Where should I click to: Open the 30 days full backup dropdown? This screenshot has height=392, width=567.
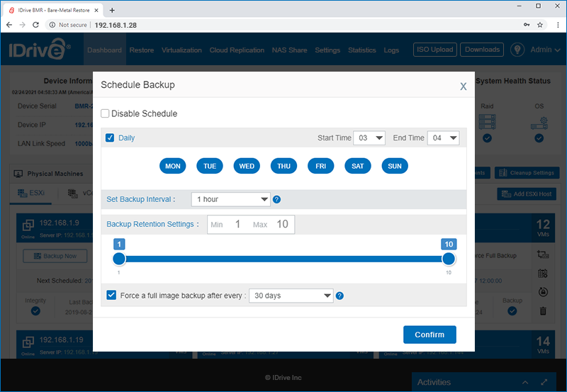291,296
